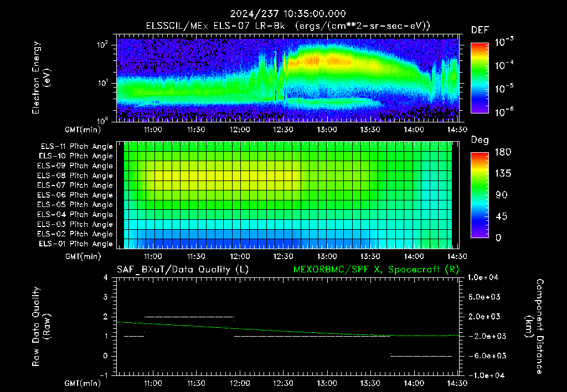Select the ELS-02 Pitch Angle row label
Screen dimensions: 567x392
click(x=75, y=234)
